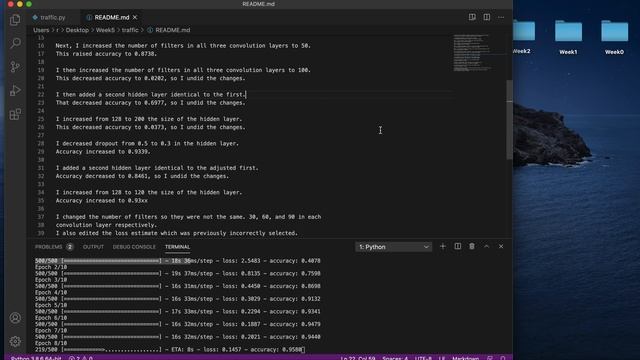Click line 16 text about filters to 50

183,46
